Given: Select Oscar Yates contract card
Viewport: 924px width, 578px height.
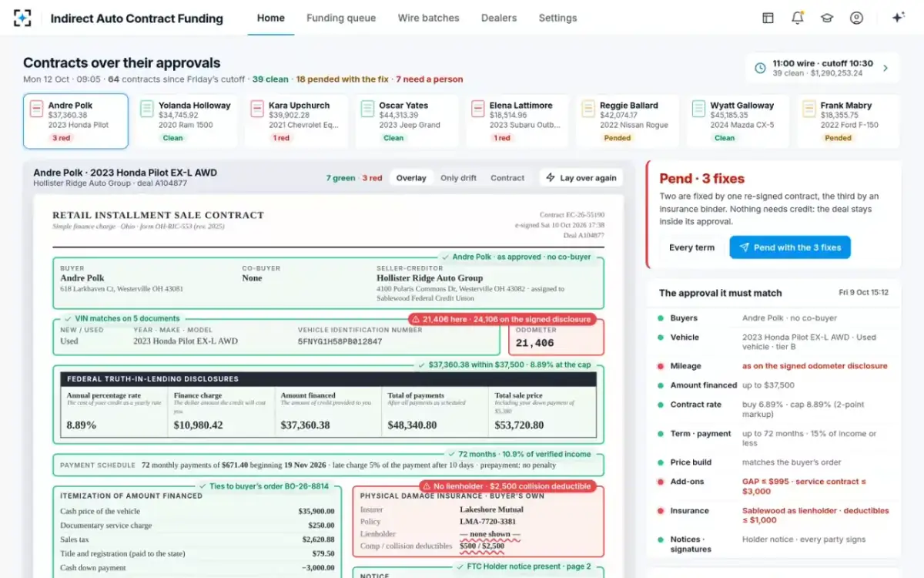Looking at the screenshot, I should [x=407, y=121].
